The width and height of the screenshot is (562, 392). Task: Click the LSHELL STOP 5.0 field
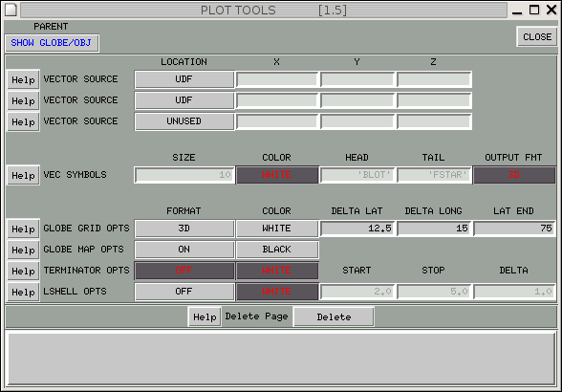click(x=434, y=292)
